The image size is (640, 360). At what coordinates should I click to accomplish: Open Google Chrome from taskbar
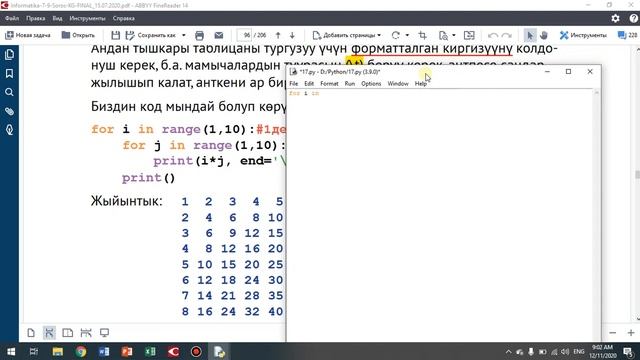click(81, 351)
